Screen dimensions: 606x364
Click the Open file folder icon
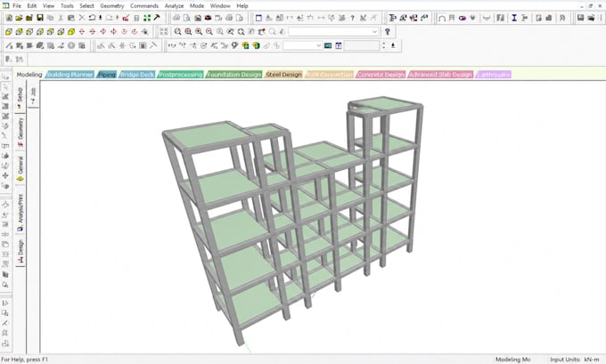pyautogui.click(x=19, y=18)
